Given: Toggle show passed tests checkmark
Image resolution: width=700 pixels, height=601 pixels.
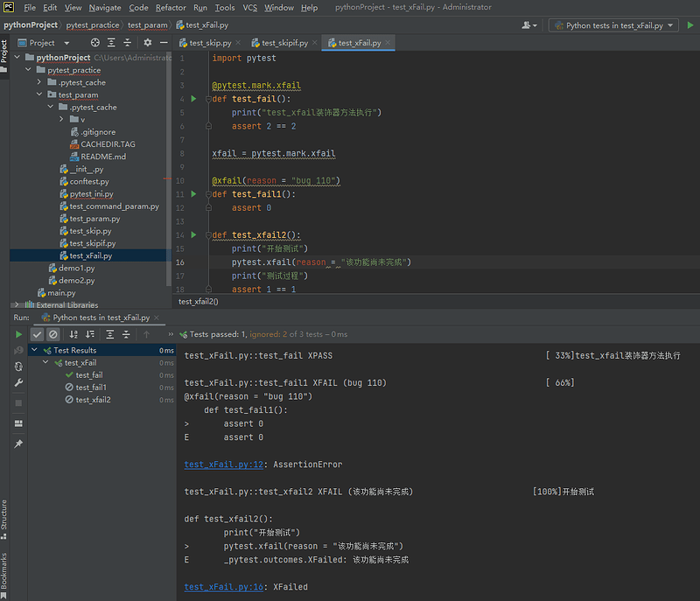Looking at the screenshot, I should [x=37, y=334].
